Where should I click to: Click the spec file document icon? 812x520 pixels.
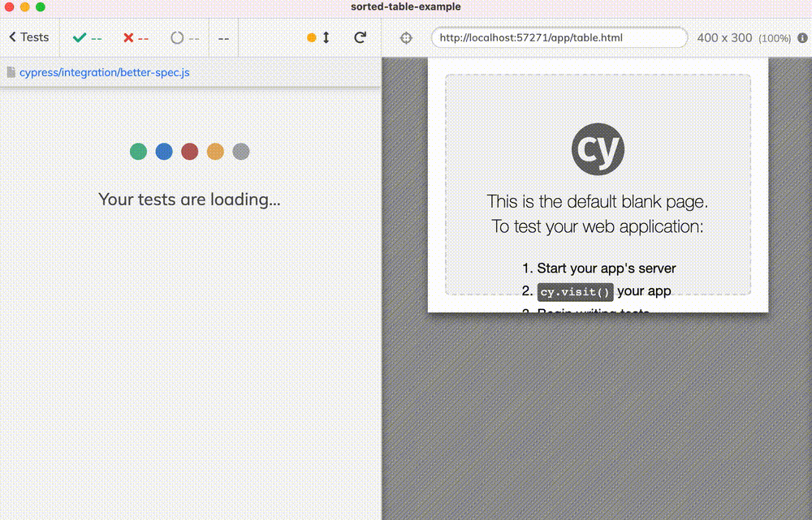11,72
